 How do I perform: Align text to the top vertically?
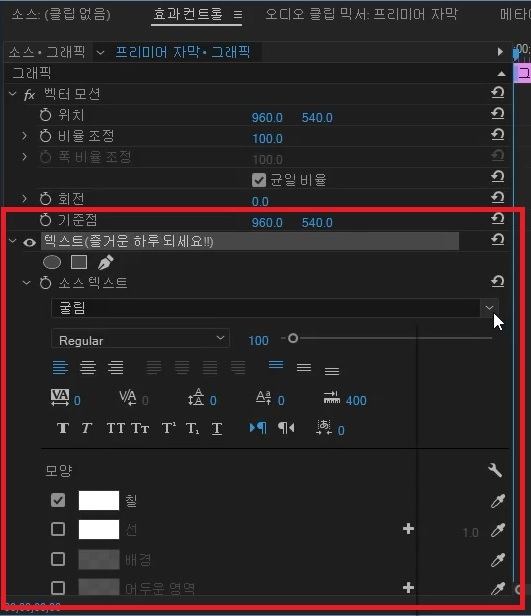coord(276,365)
